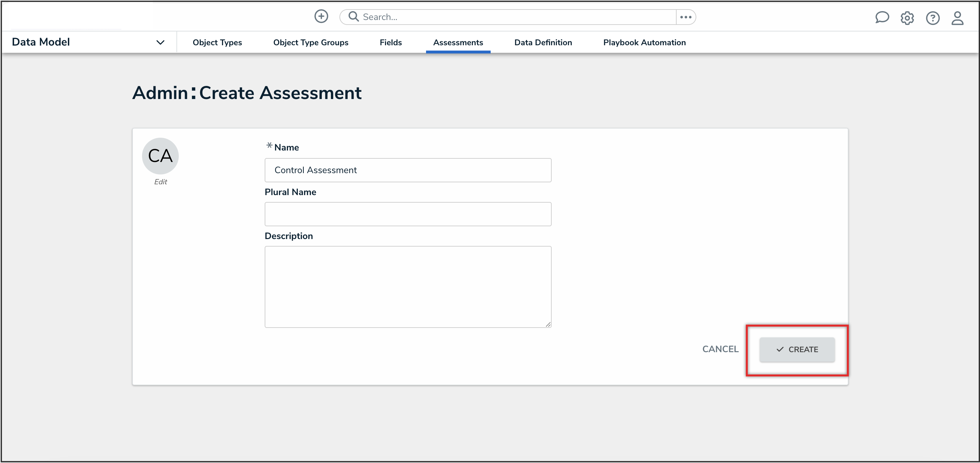Expand the Data Model dropdown chevron
The height and width of the screenshot is (463, 980).
pyautogui.click(x=160, y=42)
